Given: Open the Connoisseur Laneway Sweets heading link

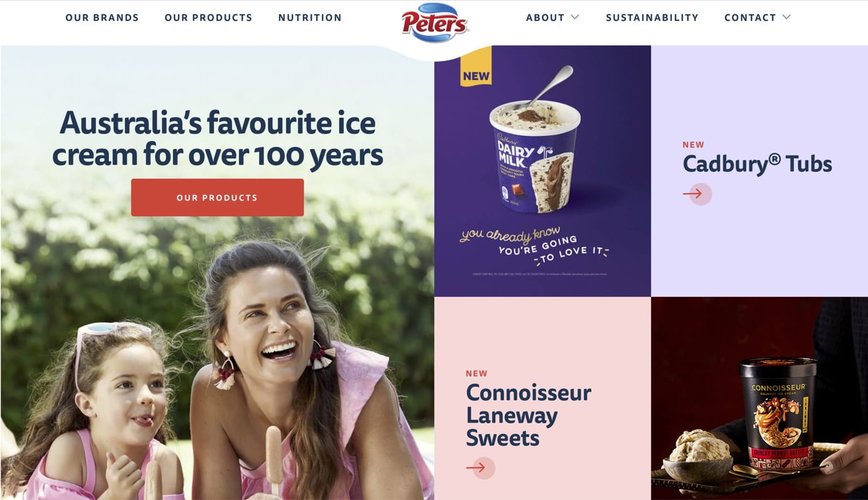Looking at the screenshot, I should (x=529, y=415).
